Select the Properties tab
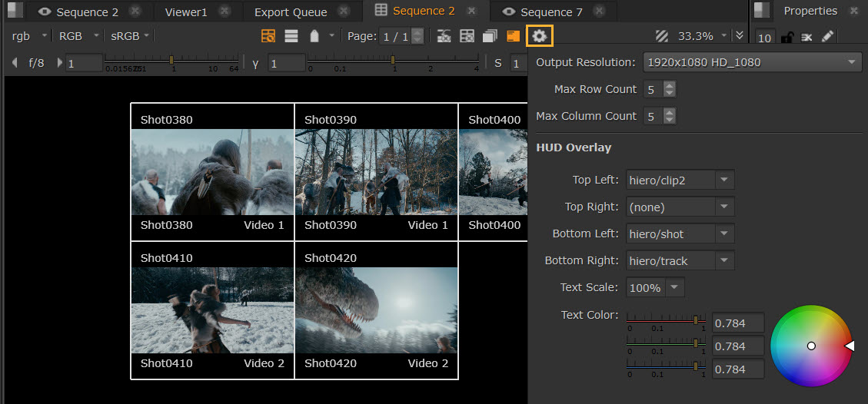 tap(810, 11)
